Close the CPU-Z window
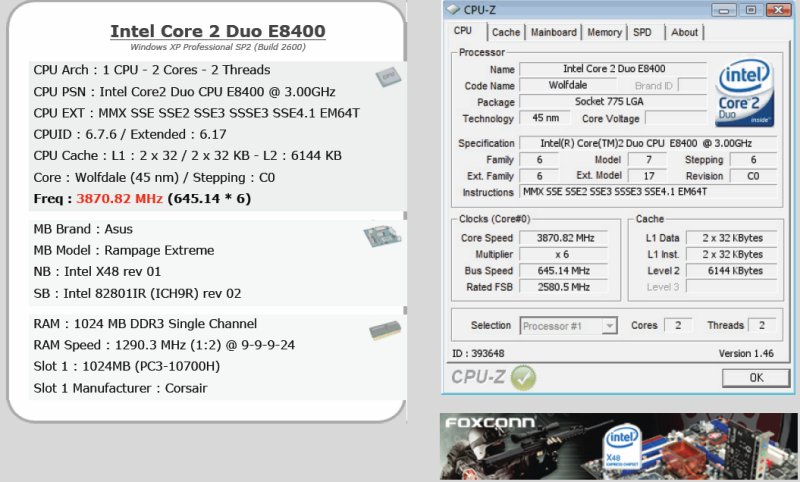Screen dimensions: 800x482 778,10
